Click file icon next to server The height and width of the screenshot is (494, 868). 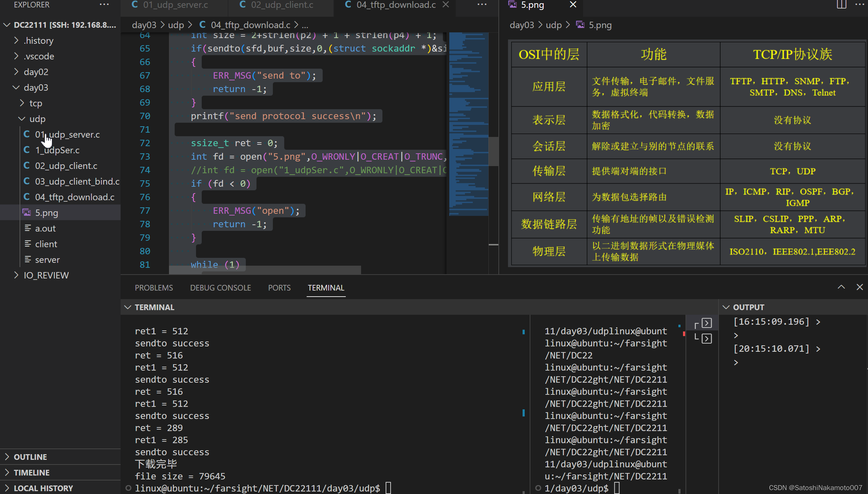(27, 260)
